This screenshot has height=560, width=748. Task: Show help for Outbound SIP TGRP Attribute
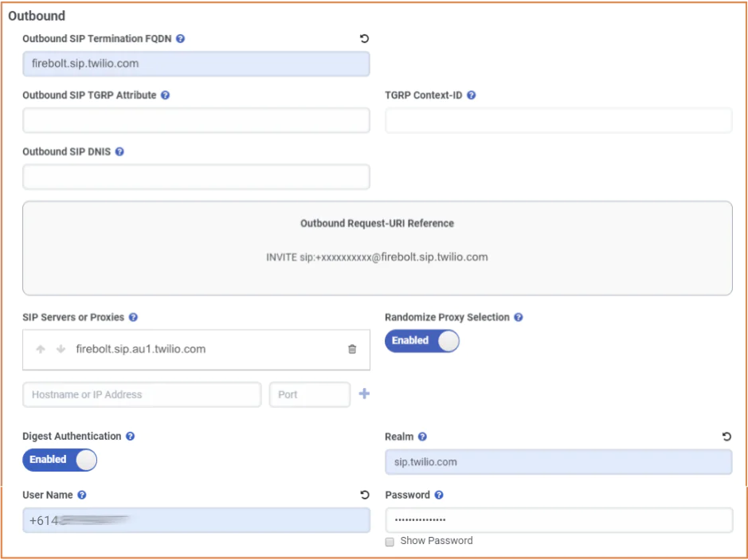click(165, 95)
